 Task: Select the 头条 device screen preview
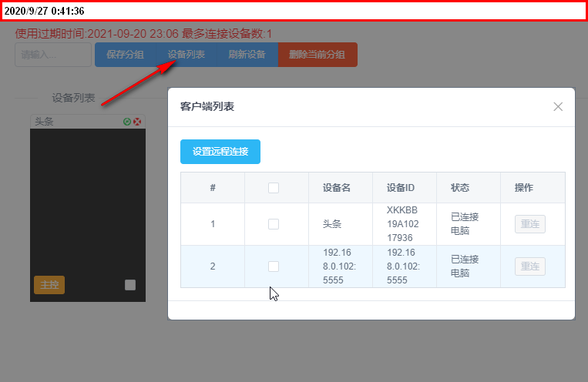coord(88,215)
